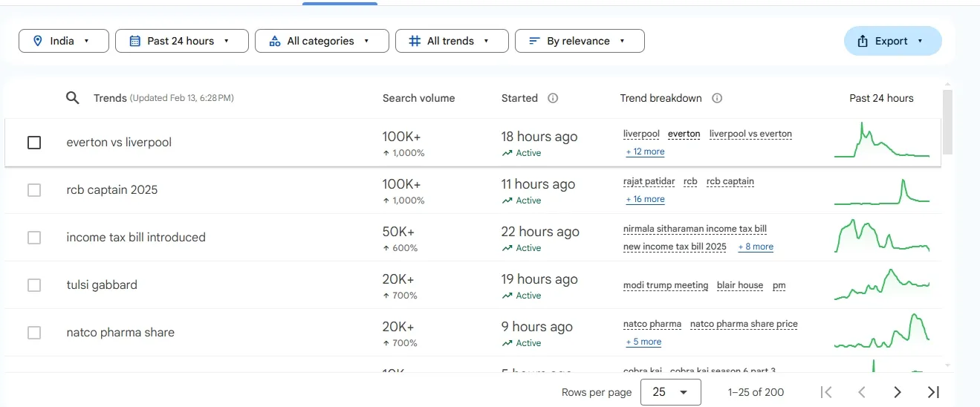
Task: Select the rcb captain 2025 checkbox
Action: [x=34, y=190]
